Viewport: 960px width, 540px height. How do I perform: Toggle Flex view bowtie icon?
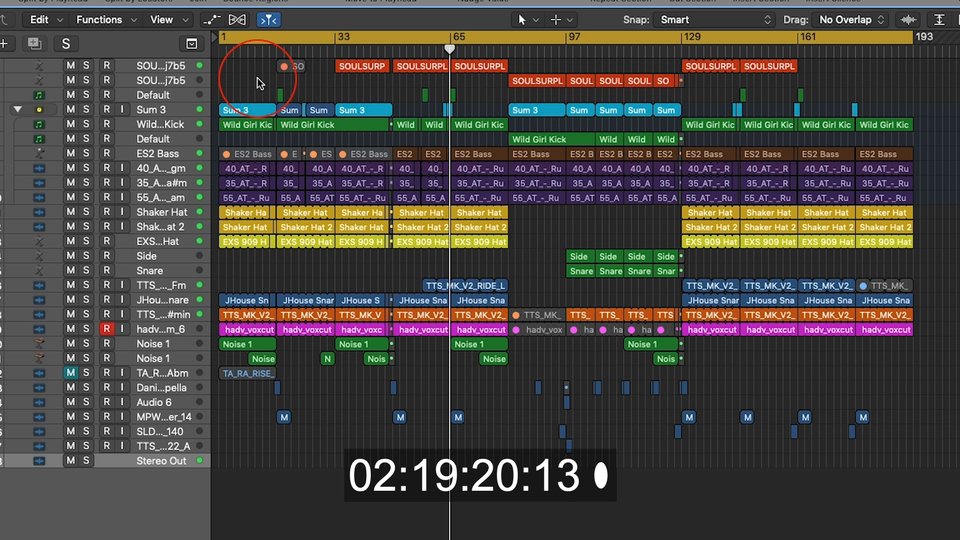click(238, 20)
